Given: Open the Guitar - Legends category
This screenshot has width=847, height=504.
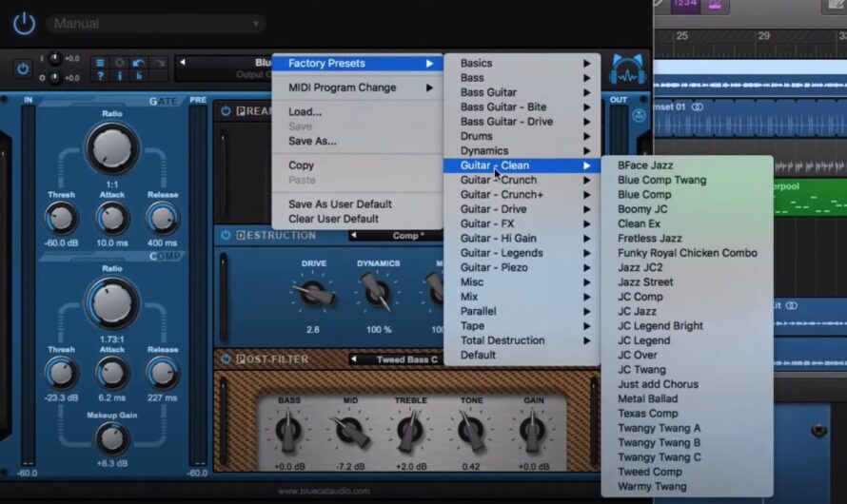Looking at the screenshot, I should pyautogui.click(x=522, y=253).
